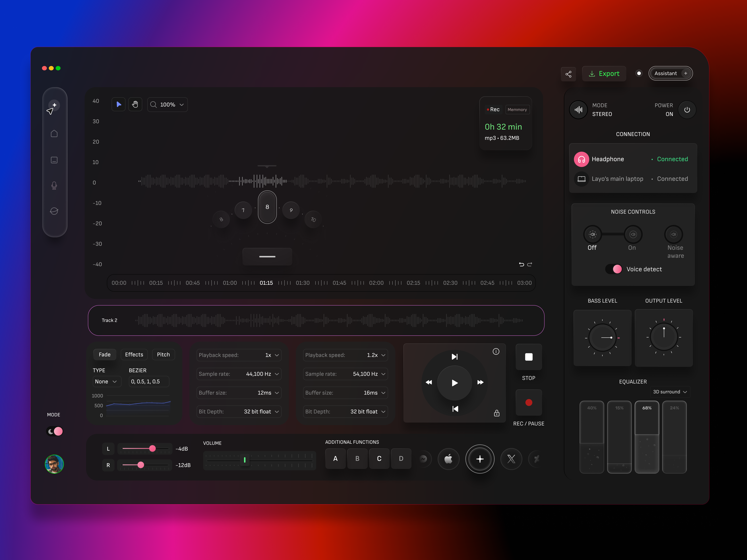Open the zoom level 100% dropdown

pyautogui.click(x=167, y=104)
